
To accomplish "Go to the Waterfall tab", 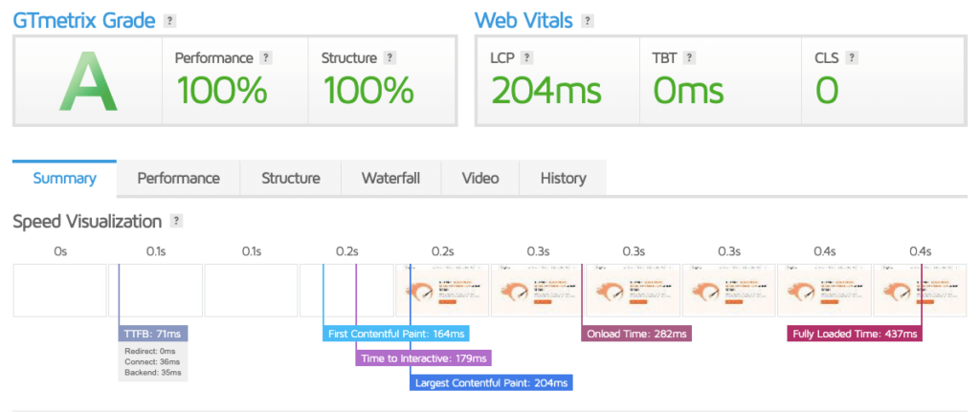I will click(390, 178).
